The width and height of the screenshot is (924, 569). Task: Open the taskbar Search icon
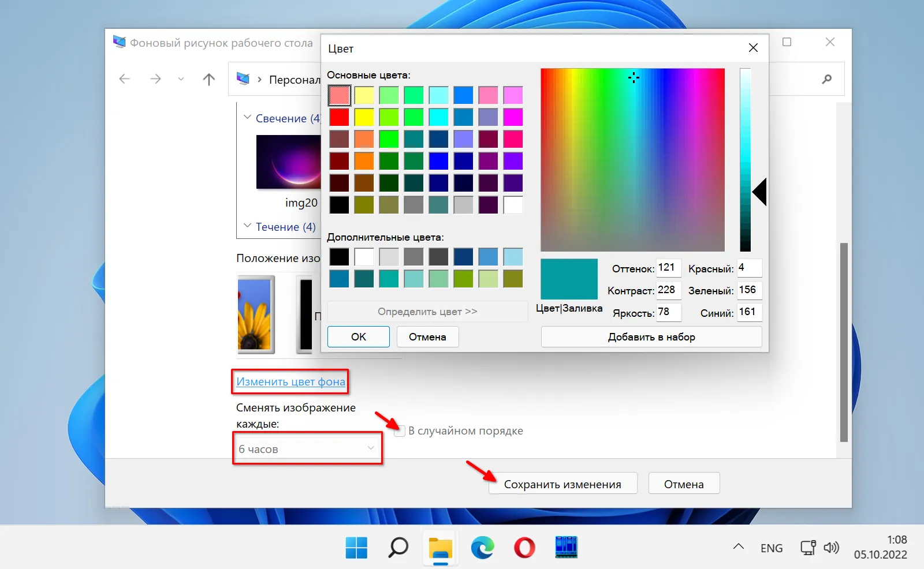click(398, 547)
